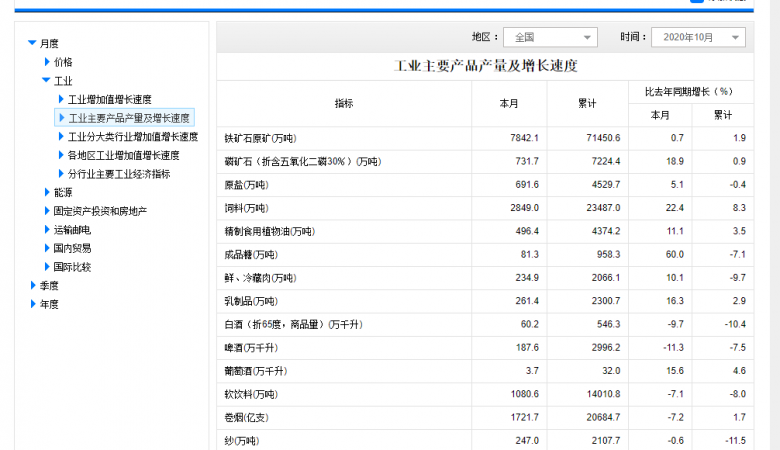Image resolution: width=780 pixels, height=450 pixels.
Task: Click arrow icon beside 运输邮电
Action: (46, 230)
